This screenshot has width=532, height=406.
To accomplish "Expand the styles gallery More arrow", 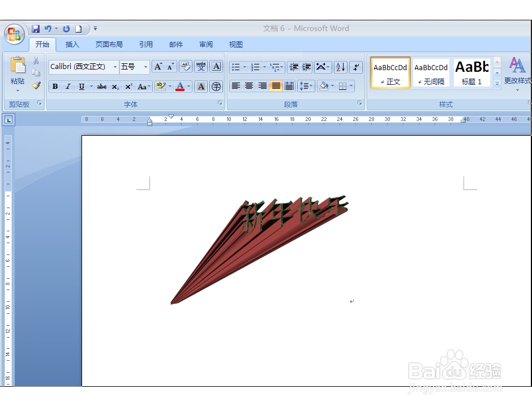I will pos(497,83).
